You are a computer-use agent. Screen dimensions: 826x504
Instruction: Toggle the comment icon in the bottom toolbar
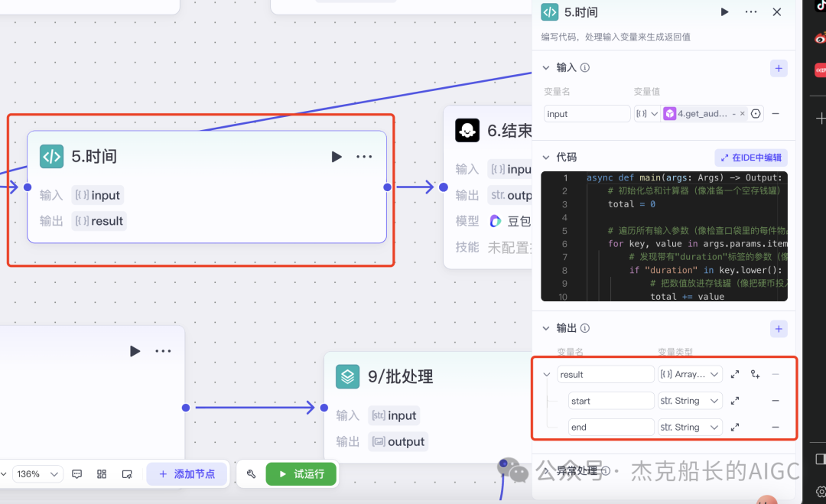pyautogui.click(x=77, y=474)
